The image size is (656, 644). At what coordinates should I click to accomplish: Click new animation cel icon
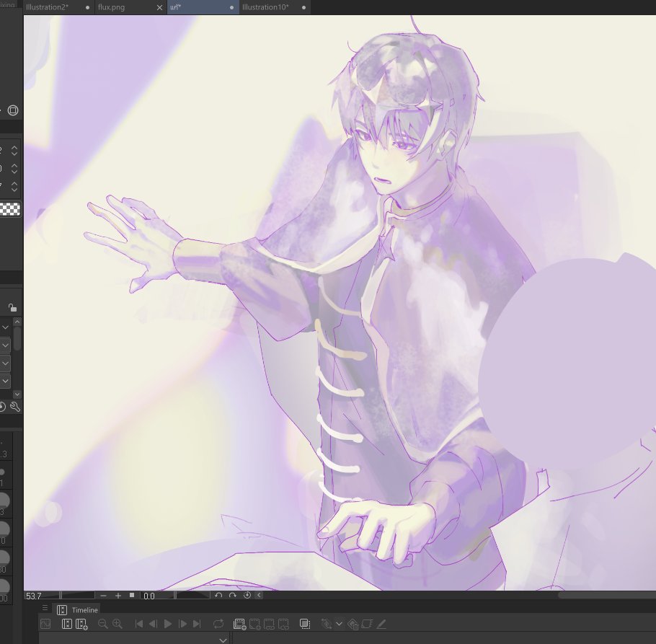point(254,625)
